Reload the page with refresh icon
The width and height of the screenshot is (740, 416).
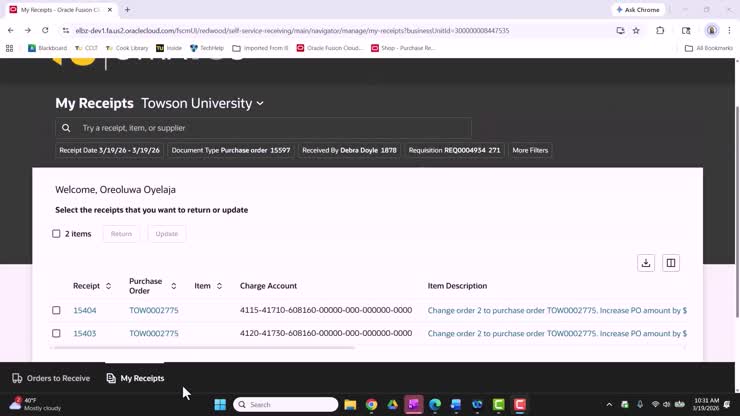45,30
